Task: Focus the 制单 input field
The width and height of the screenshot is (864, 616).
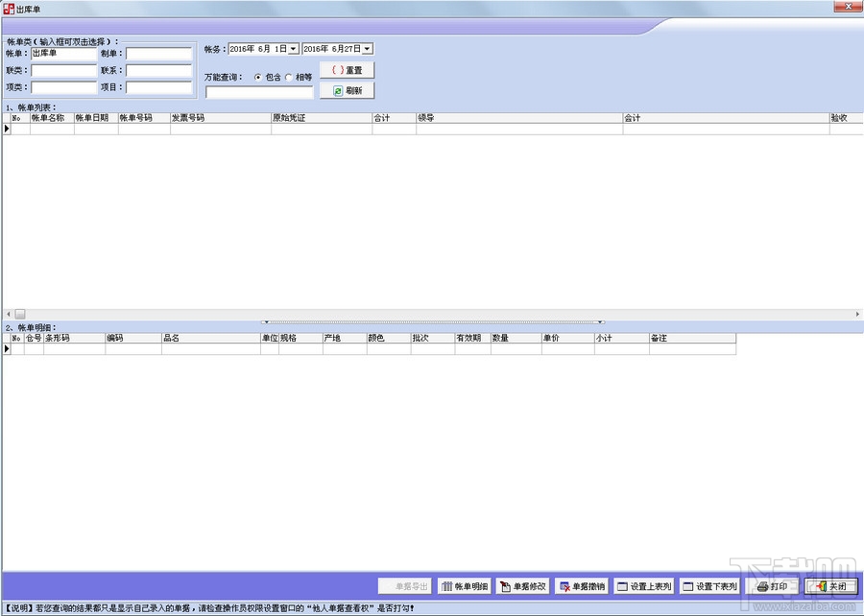Action: 159,54
